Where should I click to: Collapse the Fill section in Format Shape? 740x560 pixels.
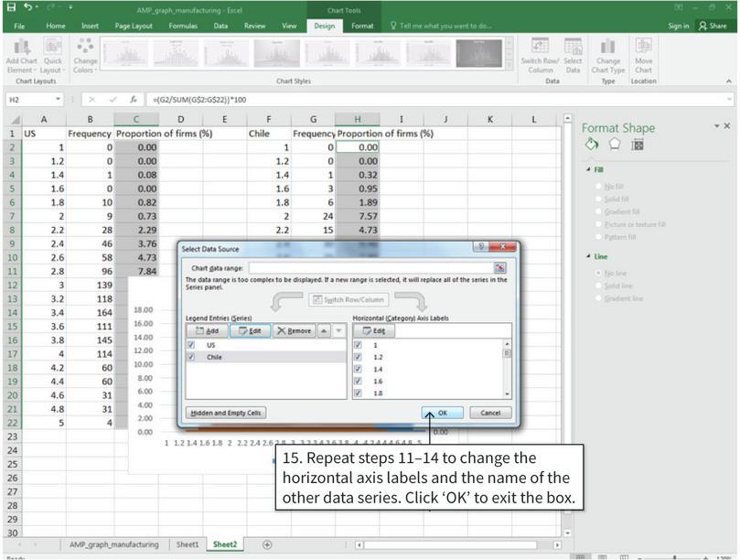pyautogui.click(x=590, y=168)
